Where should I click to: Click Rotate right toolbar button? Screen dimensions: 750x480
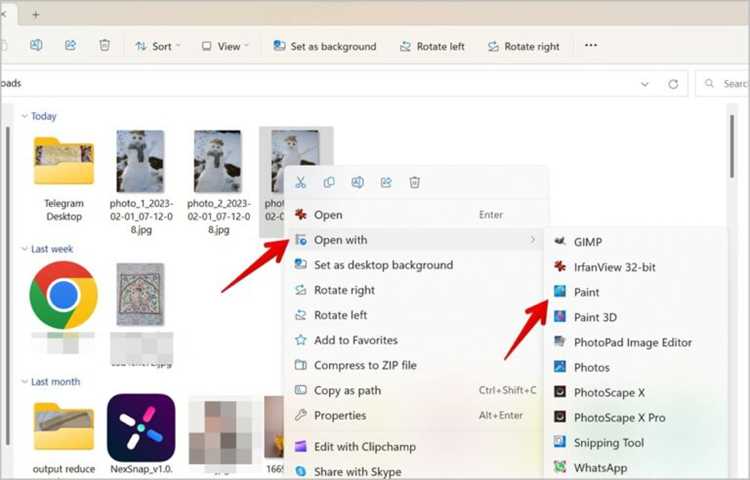[523, 46]
